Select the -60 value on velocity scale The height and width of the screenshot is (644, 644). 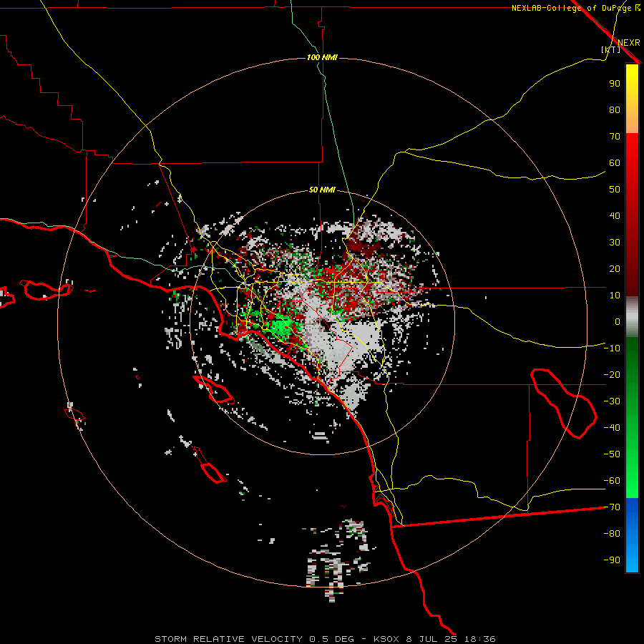(612, 481)
